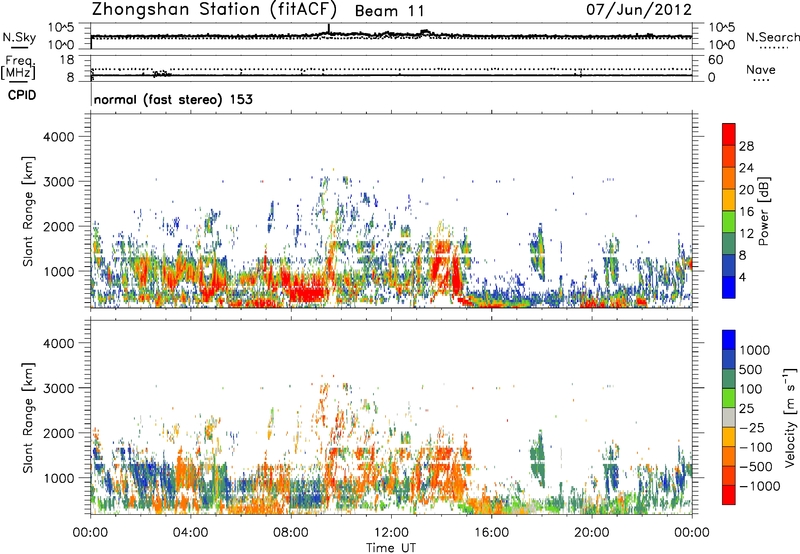Screen dimensions: 800x554
Task: Select the 28 label on Power colorbar
Action: point(746,146)
